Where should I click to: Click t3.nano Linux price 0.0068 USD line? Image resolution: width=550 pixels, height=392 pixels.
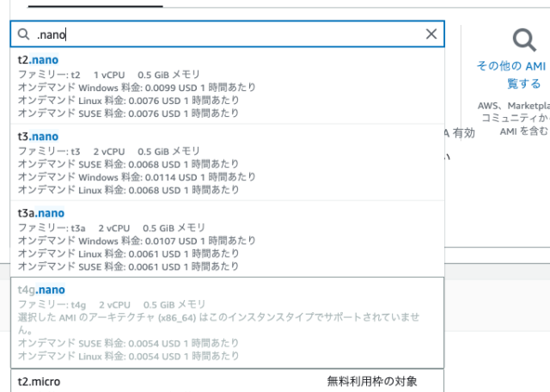[128, 190]
